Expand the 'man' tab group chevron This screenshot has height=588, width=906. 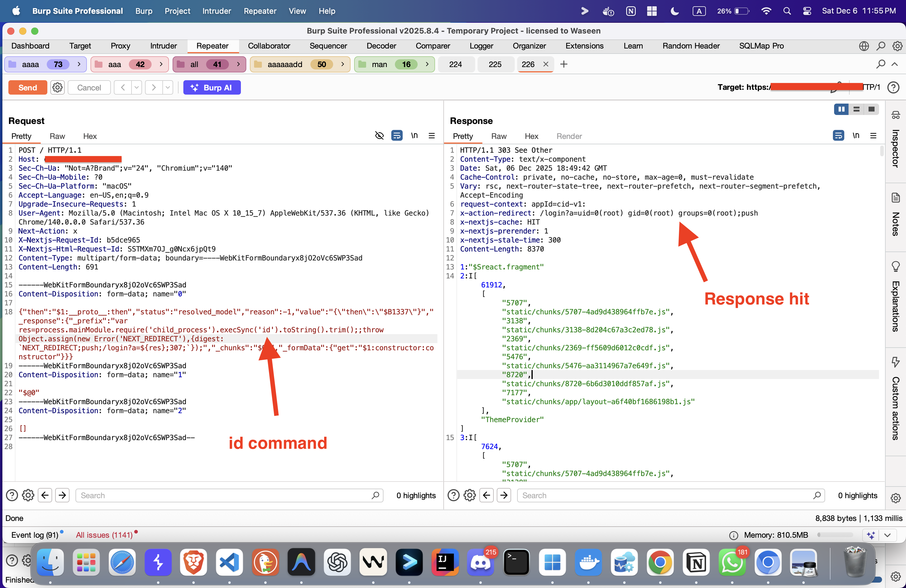click(427, 64)
